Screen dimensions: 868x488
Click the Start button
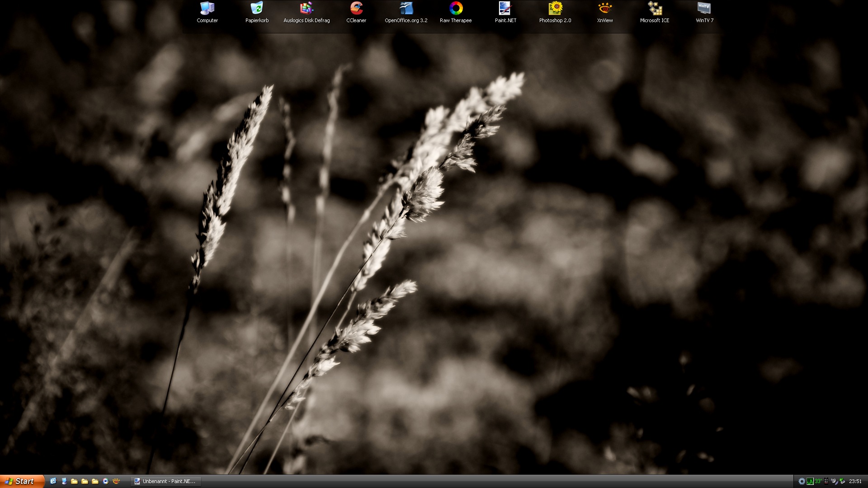pyautogui.click(x=22, y=481)
